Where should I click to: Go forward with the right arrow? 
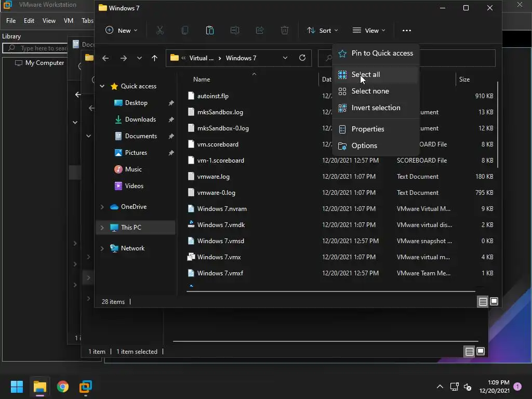click(124, 58)
